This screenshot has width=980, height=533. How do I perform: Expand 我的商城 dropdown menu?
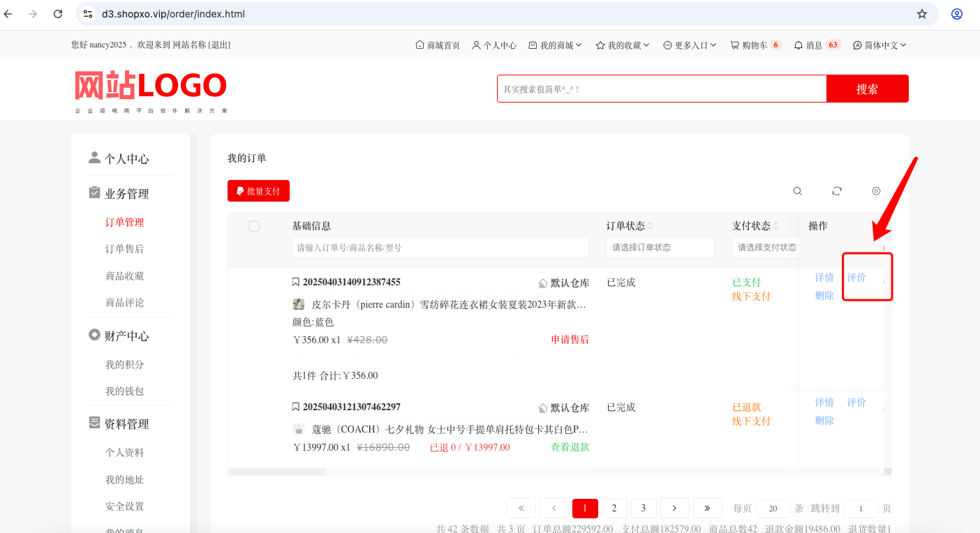pos(556,45)
